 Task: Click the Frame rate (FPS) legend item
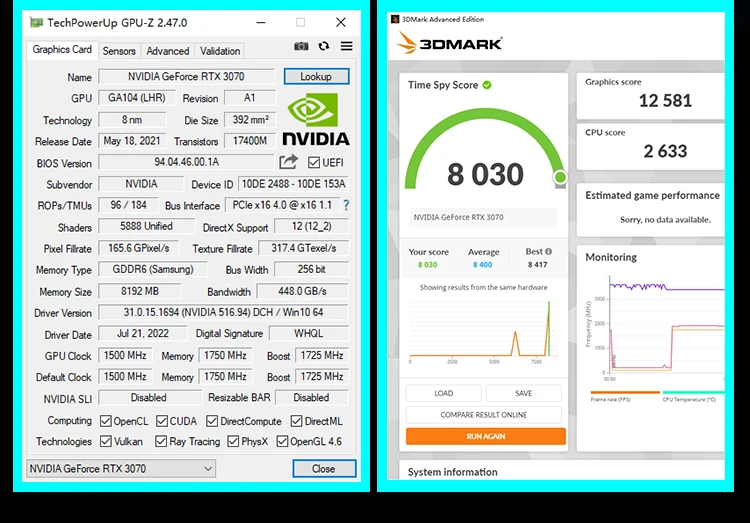625,397
